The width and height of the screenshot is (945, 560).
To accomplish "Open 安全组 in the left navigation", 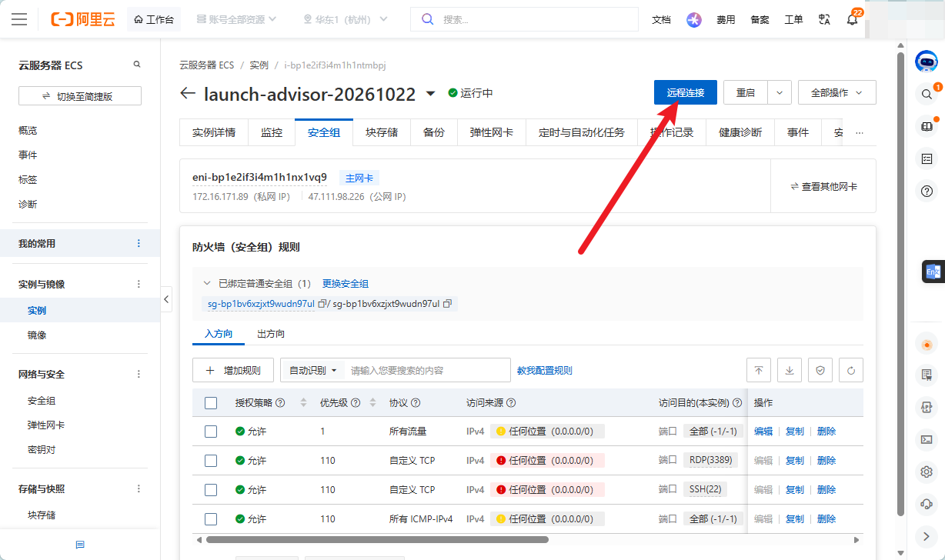I will click(x=42, y=401).
